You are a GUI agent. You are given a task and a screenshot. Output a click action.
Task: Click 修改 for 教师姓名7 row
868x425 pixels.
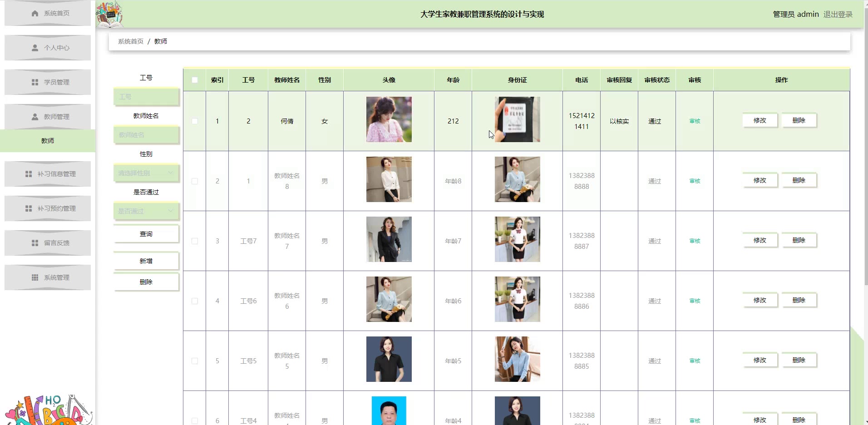[x=760, y=240]
